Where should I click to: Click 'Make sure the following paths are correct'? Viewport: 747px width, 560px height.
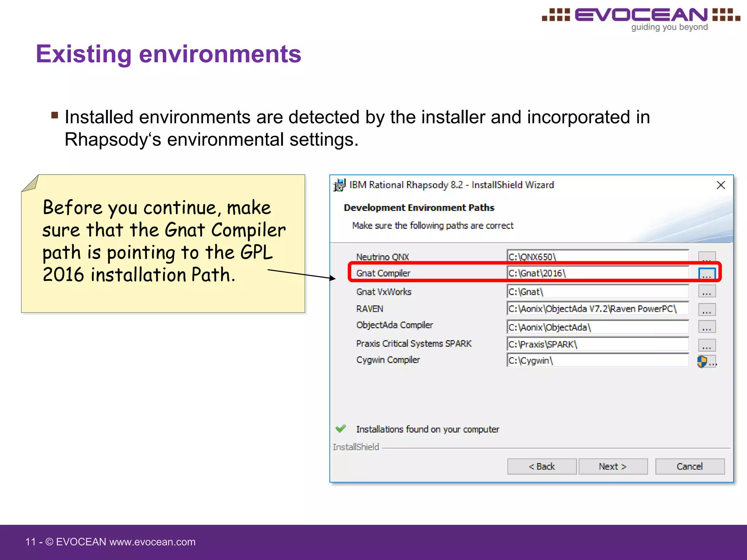point(433,226)
